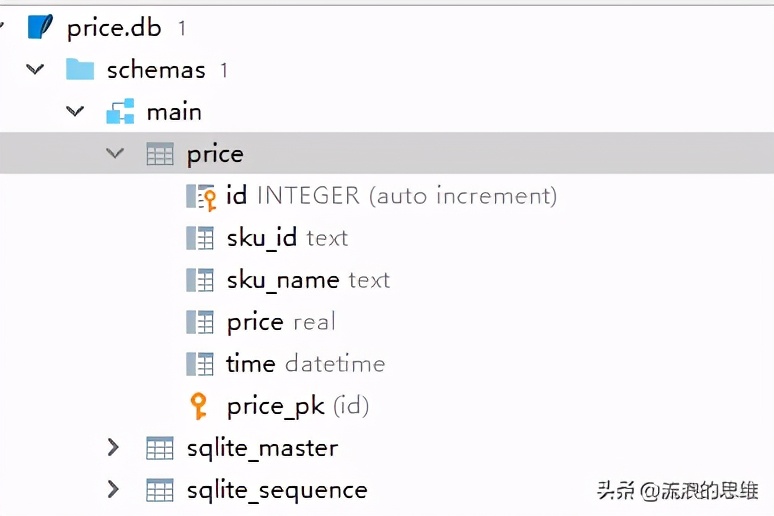Click the time column icon
The height and width of the screenshot is (516, 774).
pos(200,364)
